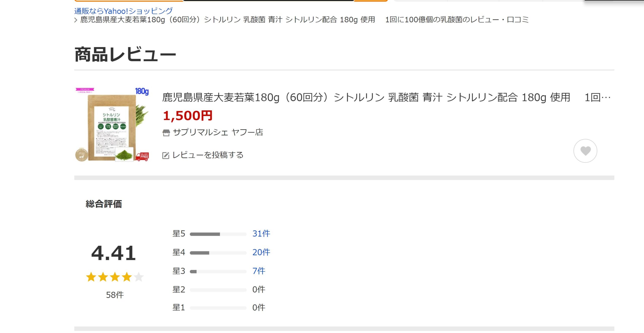Click the 星3 rating distribution bar
This screenshot has height=333, width=644.
(x=218, y=271)
